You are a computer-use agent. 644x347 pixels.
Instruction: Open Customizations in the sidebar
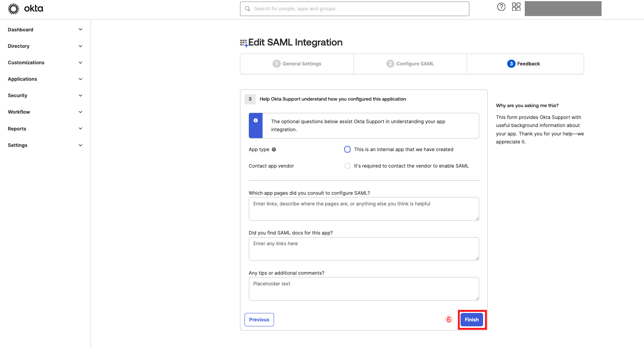[x=26, y=63]
